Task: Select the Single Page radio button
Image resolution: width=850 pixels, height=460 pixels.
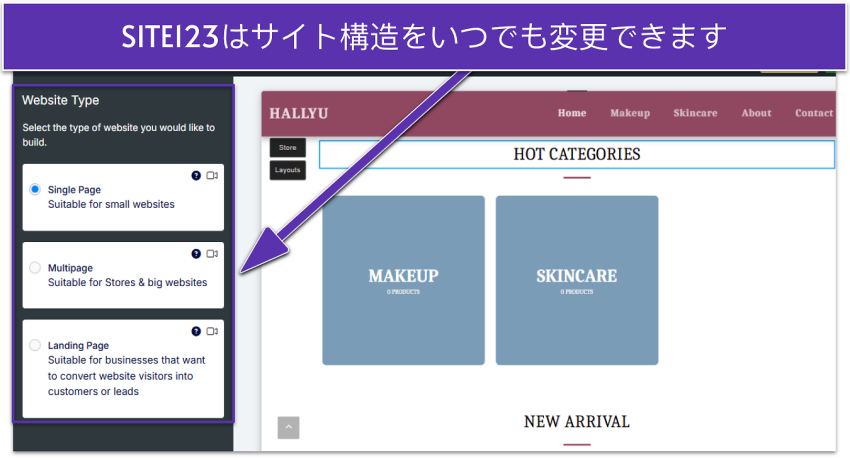Action: 35,189
